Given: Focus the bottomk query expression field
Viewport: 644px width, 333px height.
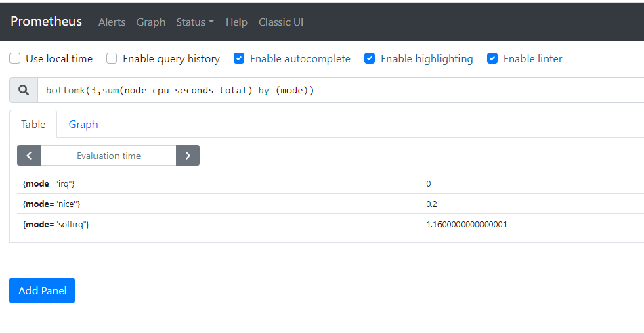Looking at the screenshot, I should click(x=341, y=90).
